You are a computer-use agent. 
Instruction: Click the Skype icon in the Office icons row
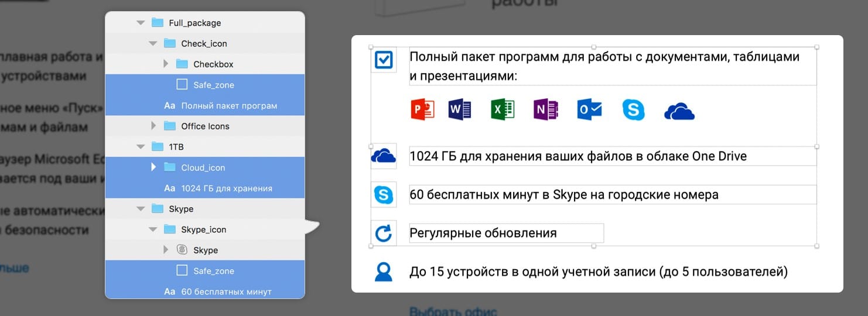coord(633,109)
